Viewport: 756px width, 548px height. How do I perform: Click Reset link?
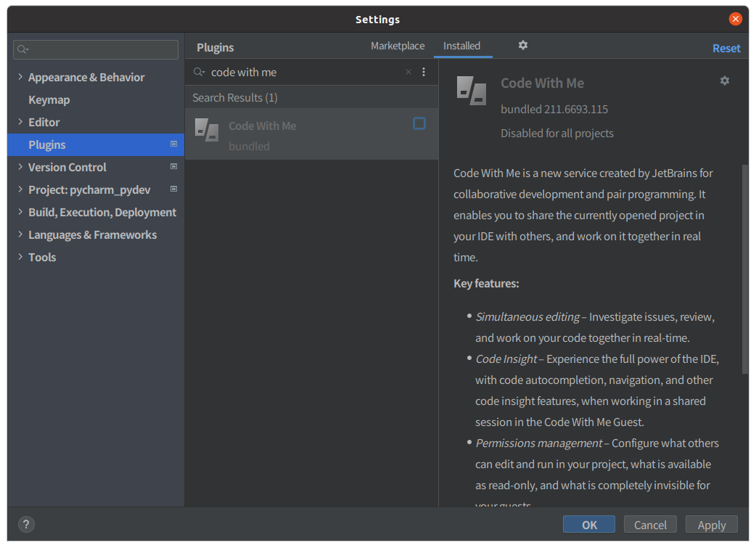click(x=726, y=48)
